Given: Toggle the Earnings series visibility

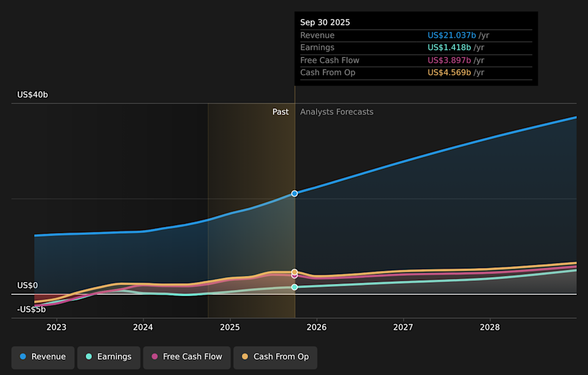Looking at the screenshot, I should click(x=108, y=357).
